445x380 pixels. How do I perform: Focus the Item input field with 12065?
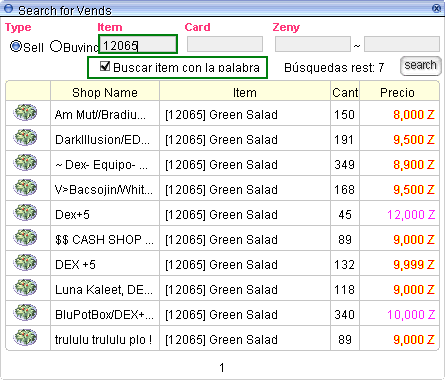[x=138, y=44]
